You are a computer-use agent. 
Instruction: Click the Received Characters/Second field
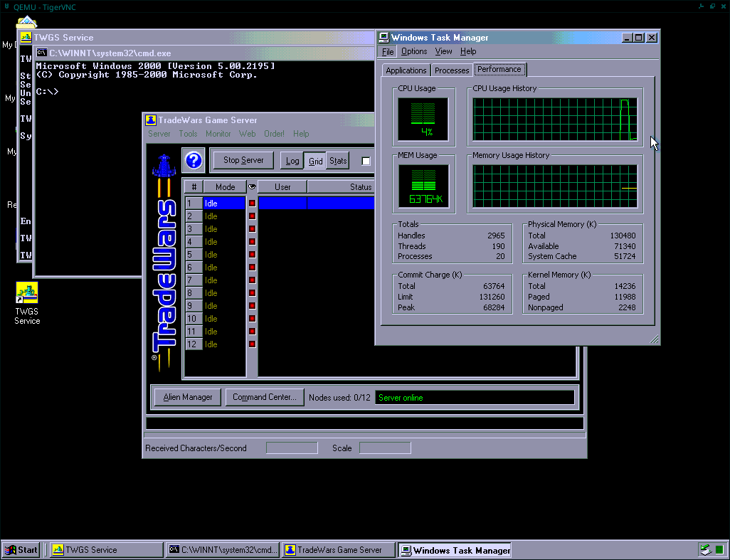(292, 448)
